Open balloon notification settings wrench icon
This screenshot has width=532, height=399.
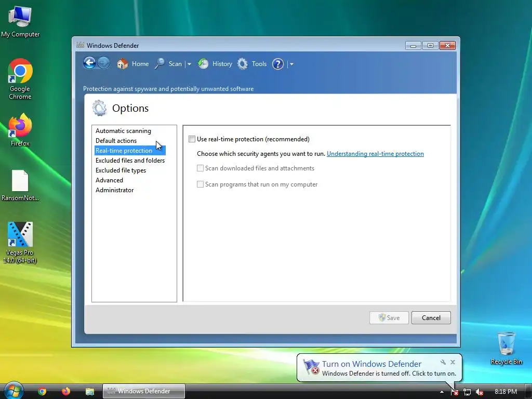443,362
